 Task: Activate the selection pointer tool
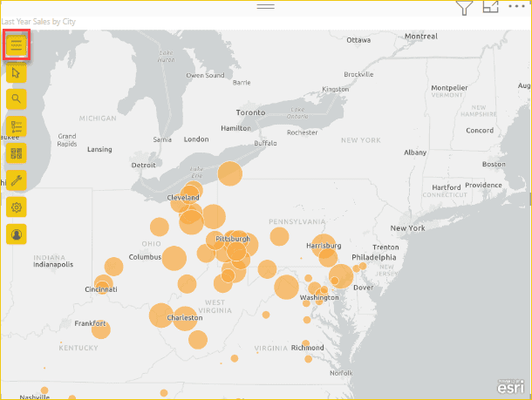17,72
